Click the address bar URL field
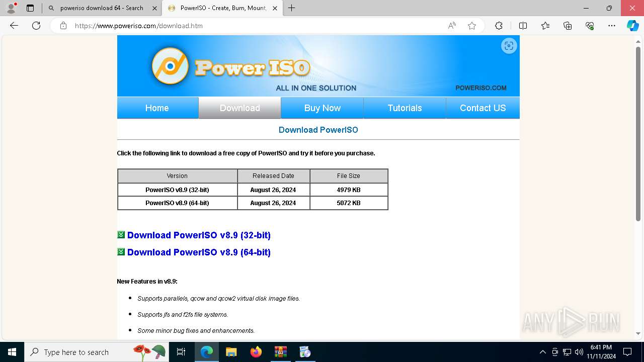This screenshot has height=362, width=644. coord(257,26)
